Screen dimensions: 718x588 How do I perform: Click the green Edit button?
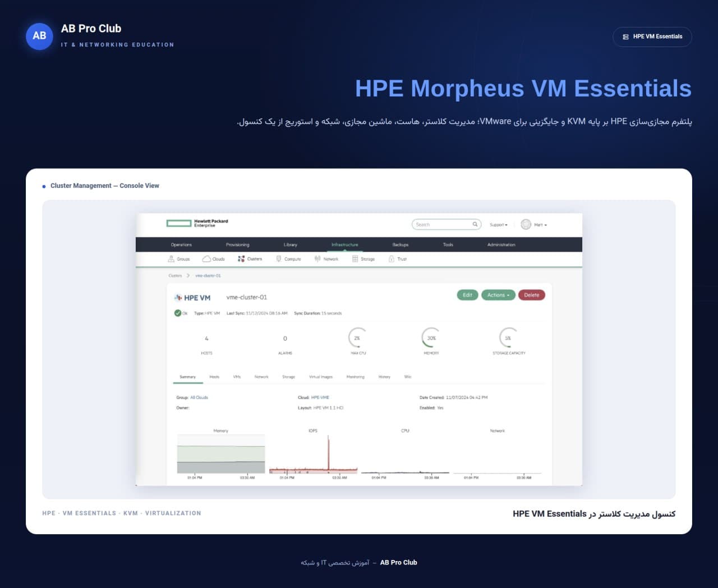(467, 295)
